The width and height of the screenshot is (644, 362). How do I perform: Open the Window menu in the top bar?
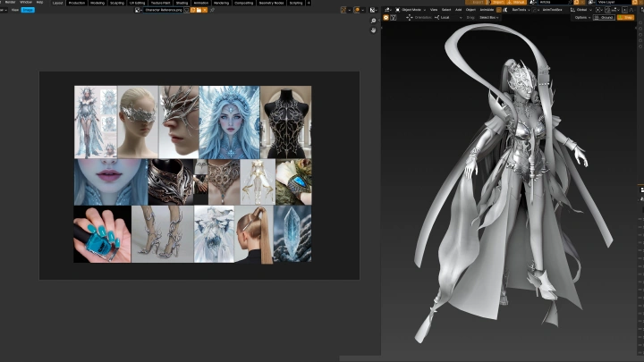(25, 2)
